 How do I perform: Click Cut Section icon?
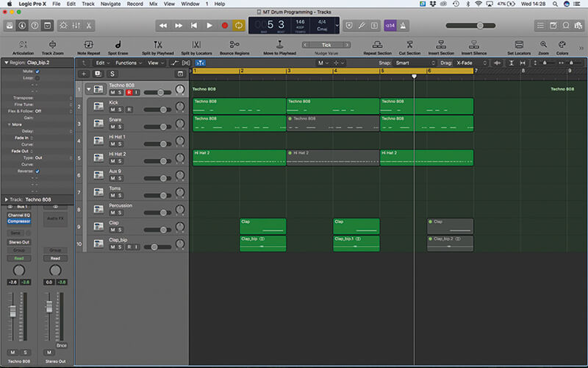[409, 45]
